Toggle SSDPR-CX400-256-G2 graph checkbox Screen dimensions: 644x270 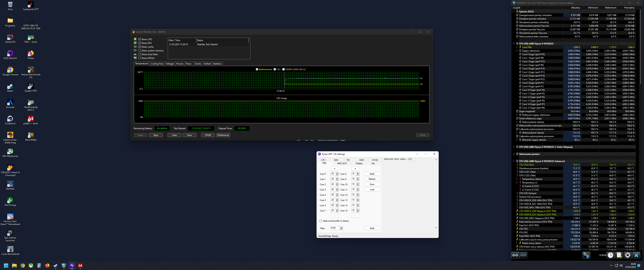[283, 69]
